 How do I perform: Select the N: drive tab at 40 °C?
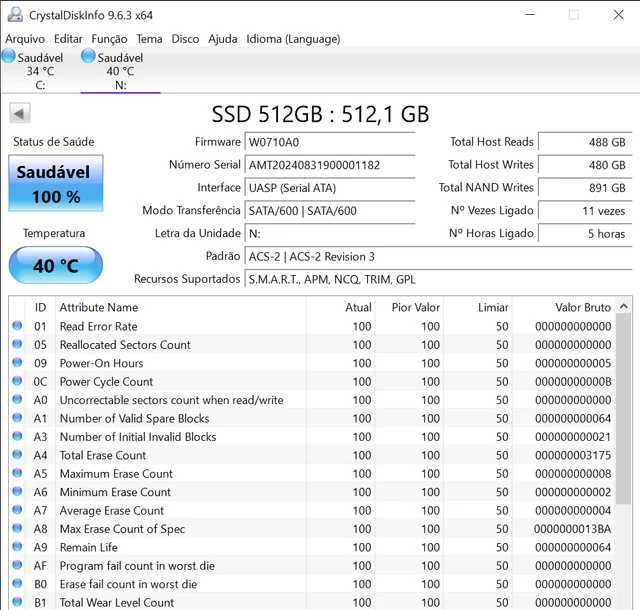pyautogui.click(x=120, y=71)
